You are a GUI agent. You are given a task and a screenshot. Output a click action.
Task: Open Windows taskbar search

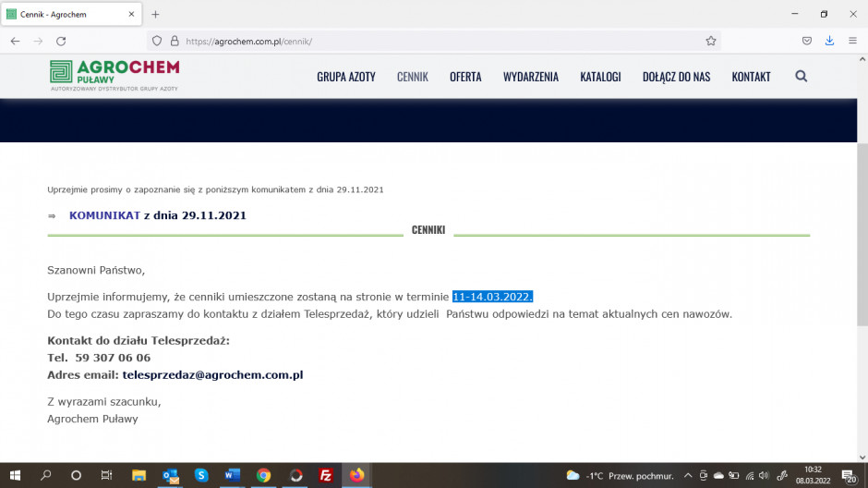coord(46,475)
